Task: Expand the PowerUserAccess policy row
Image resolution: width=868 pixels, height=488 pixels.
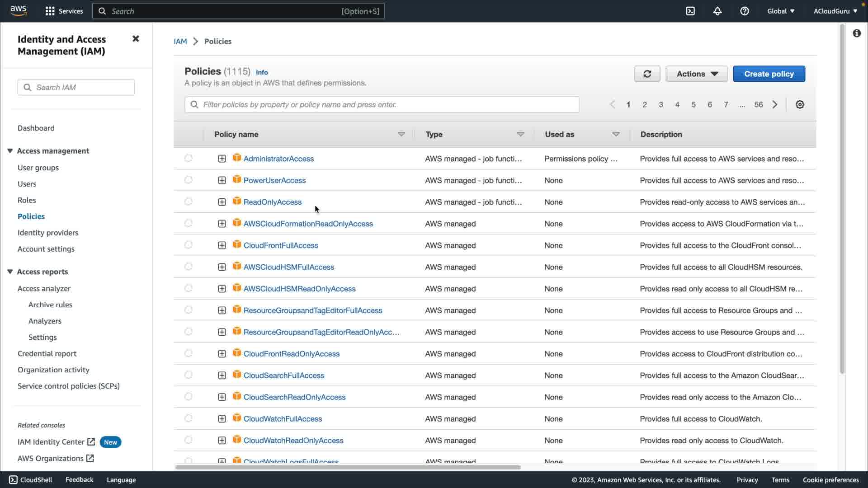Action: coord(222,180)
